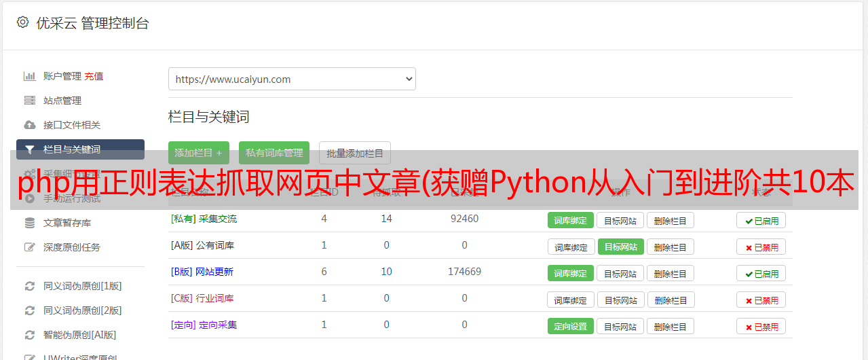Open 账户管理 in the sidebar
The image size is (868, 360).
[x=62, y=76]
